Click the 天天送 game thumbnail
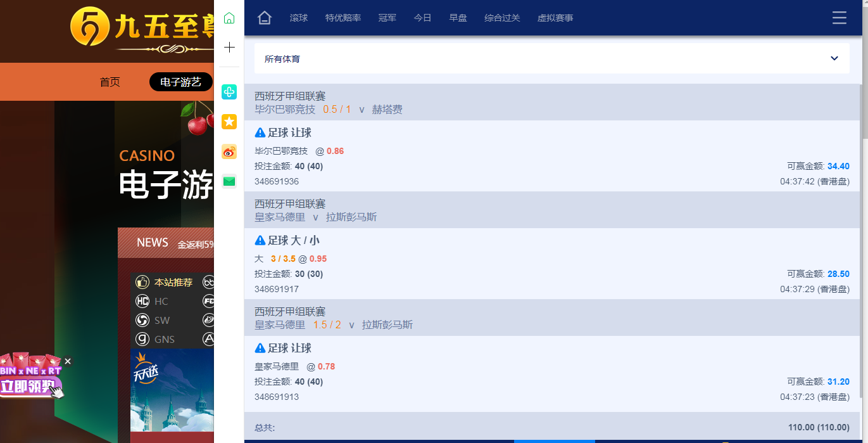 (x=172, y=390)
